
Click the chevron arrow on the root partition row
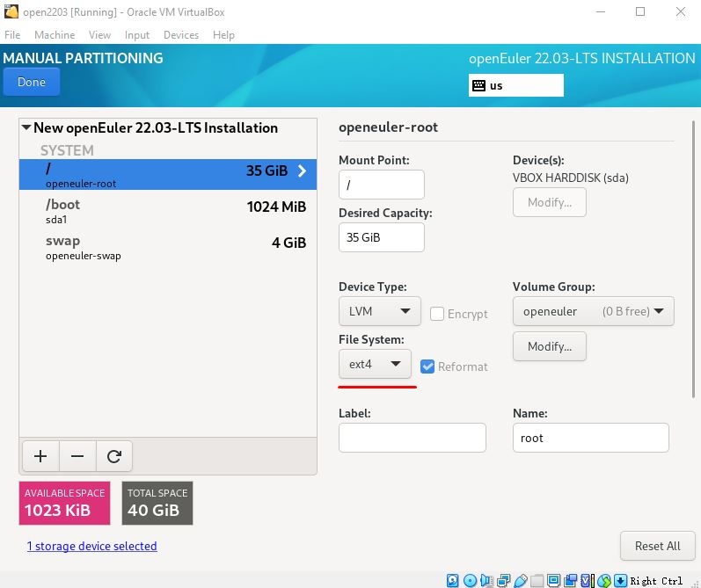coord(303,171)
